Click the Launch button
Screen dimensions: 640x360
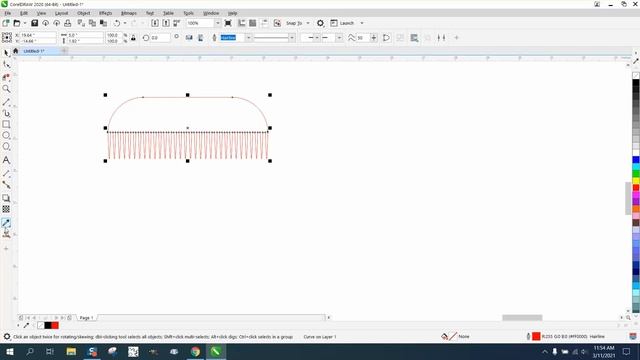pyautogui.click(x=342, y=23)
